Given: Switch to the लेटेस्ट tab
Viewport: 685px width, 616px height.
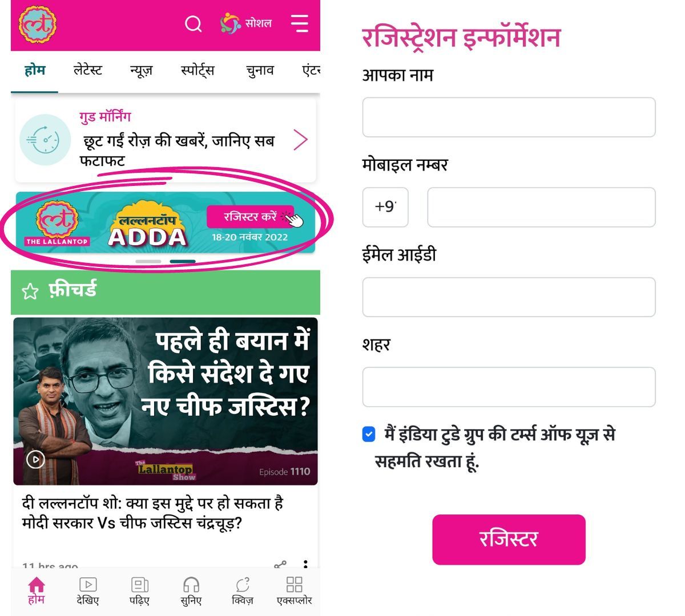Looking at the screenshot, I should [88, 71].
